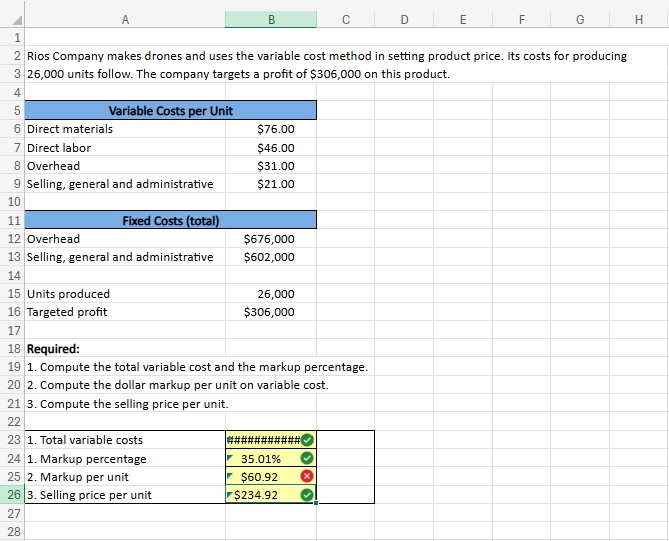Click the green checkmark beside Markup percentage
This screenshot has width=669, height=541.
(x=307, y=458)
